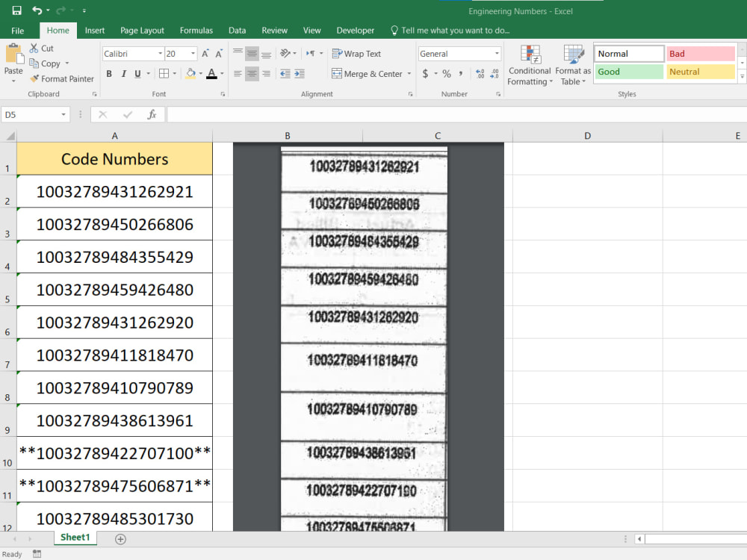Click the Align Right icon
This screenshot has height=560, width=747.
tap(267, 74)
